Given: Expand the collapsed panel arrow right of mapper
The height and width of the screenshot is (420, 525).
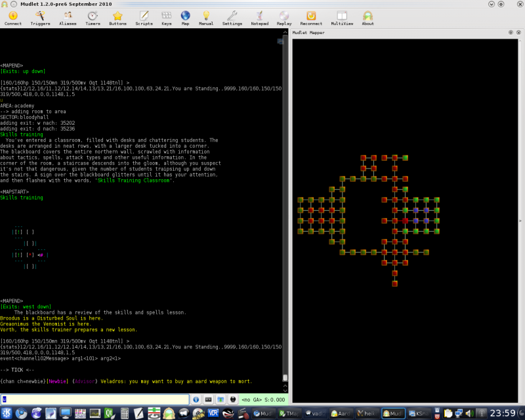Looking at the screenshot, I should [520, 220].
